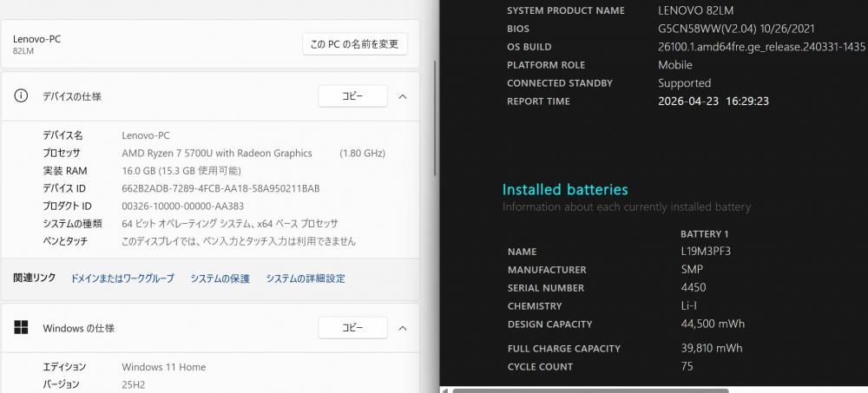Click the device specifications info icon
Screen dimensions: 868x393
(x=21, y=96)
